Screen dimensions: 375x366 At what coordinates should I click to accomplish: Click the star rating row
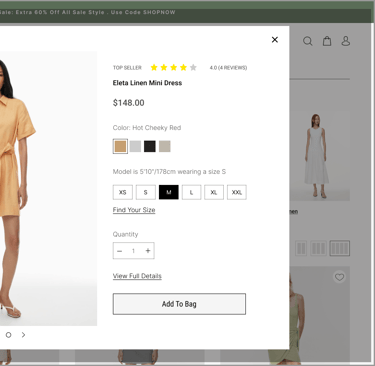pyautogui.click(x=173, y=68)
